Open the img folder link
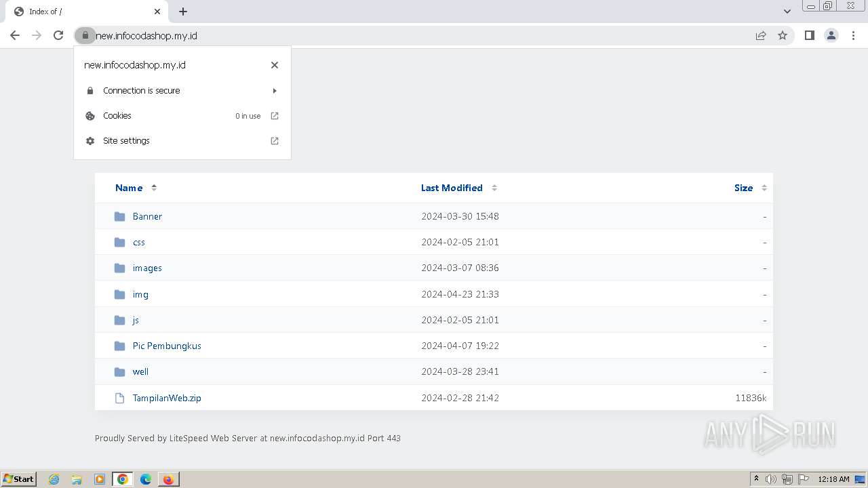The height and width of the screenshot is (488, 868). (140, 294)
